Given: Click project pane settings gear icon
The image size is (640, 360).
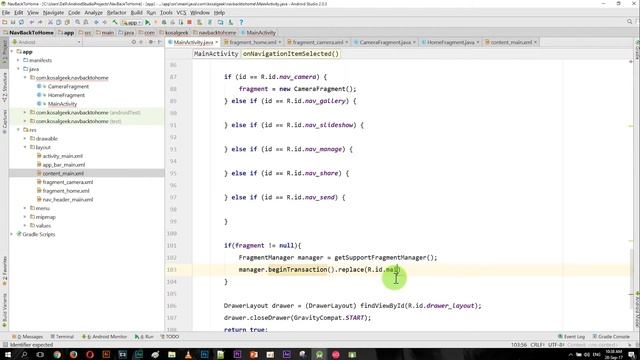Looking at the screenshot, I should 151,42.
